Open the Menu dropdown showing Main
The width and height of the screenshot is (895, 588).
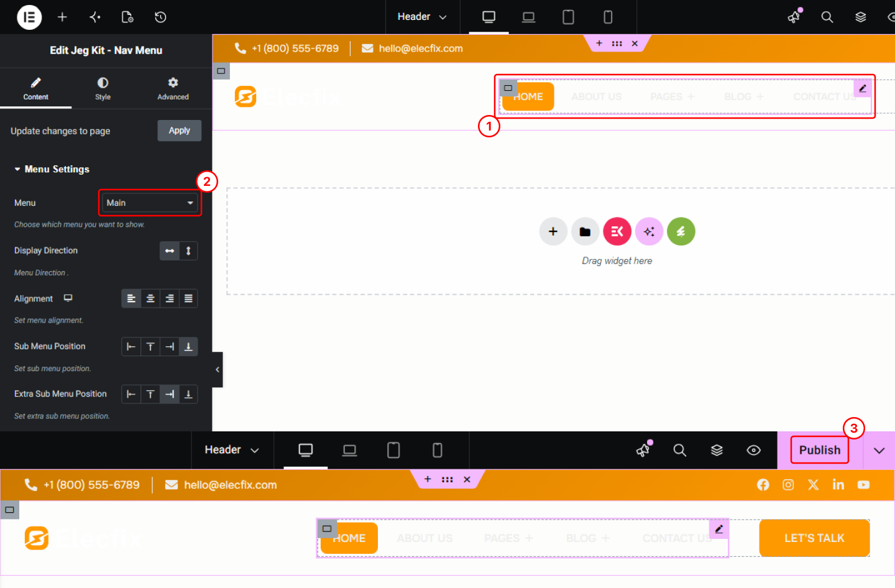150,203
